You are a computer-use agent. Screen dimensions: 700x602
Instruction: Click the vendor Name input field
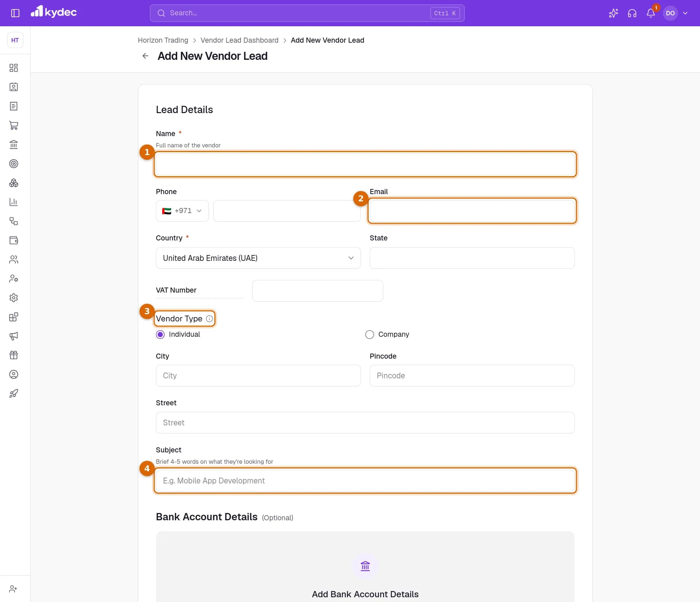[365, 164]
